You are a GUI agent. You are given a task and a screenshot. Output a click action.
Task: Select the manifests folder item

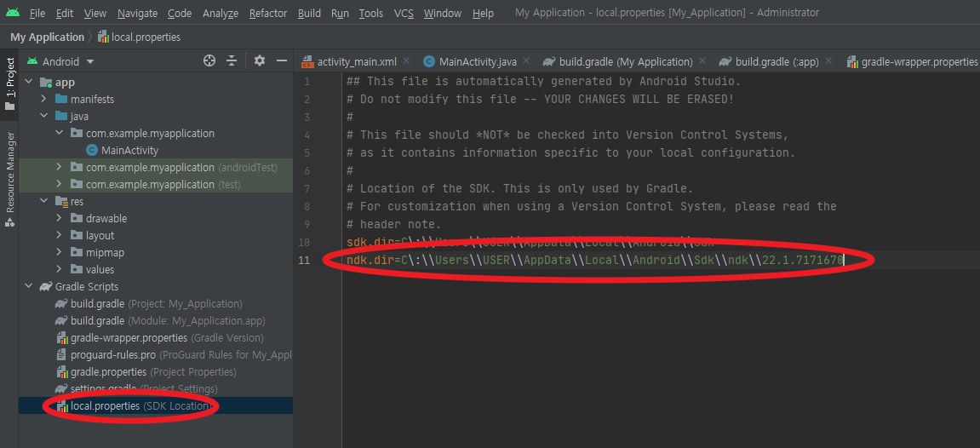click(93, 100)
